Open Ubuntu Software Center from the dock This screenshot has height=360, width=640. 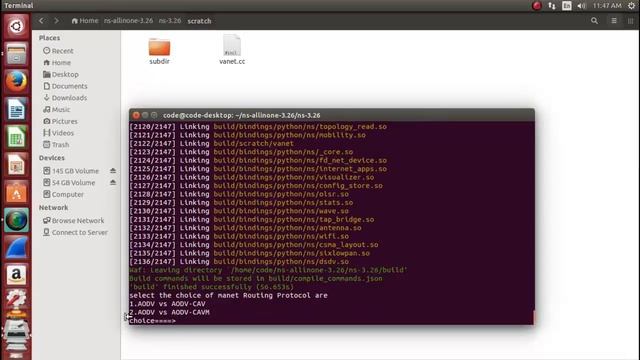(16, 193)
